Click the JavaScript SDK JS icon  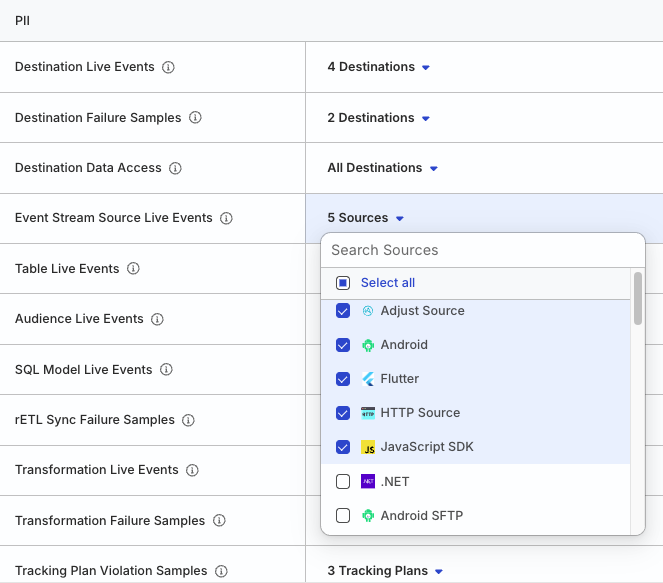pos(368,447)
